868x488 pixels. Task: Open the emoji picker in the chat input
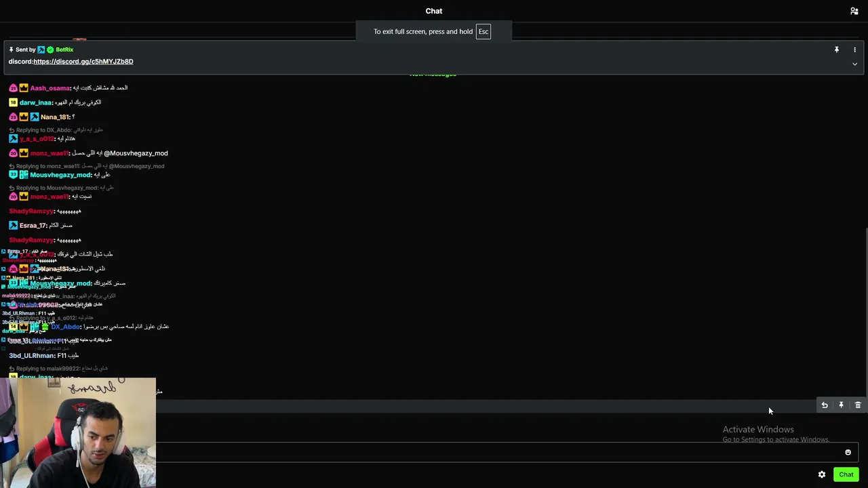pos(848,452)
